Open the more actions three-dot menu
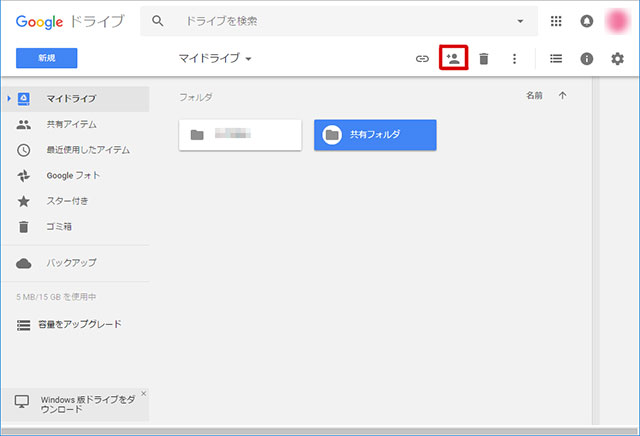 pos(514,59)
